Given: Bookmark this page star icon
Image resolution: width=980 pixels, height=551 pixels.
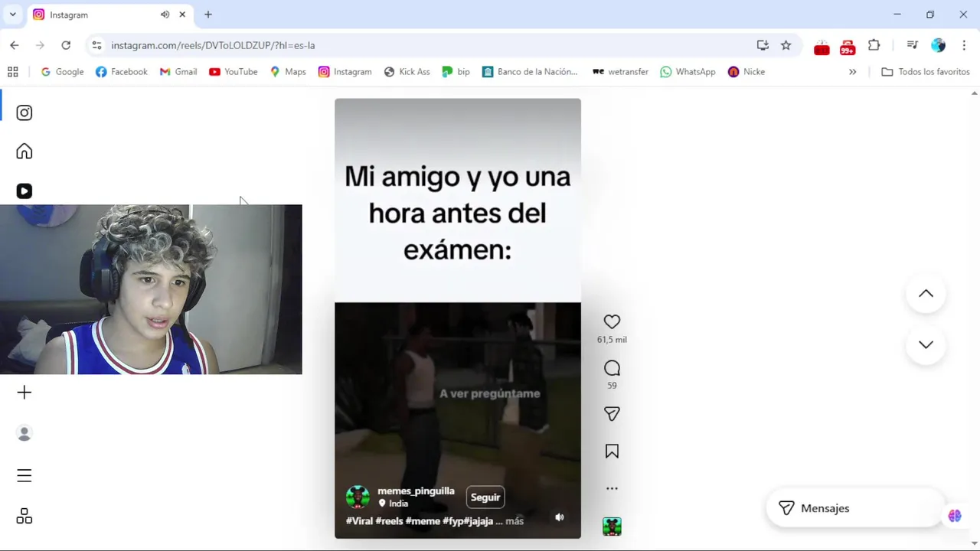Looking at the screenshot, I should point(786,45).
